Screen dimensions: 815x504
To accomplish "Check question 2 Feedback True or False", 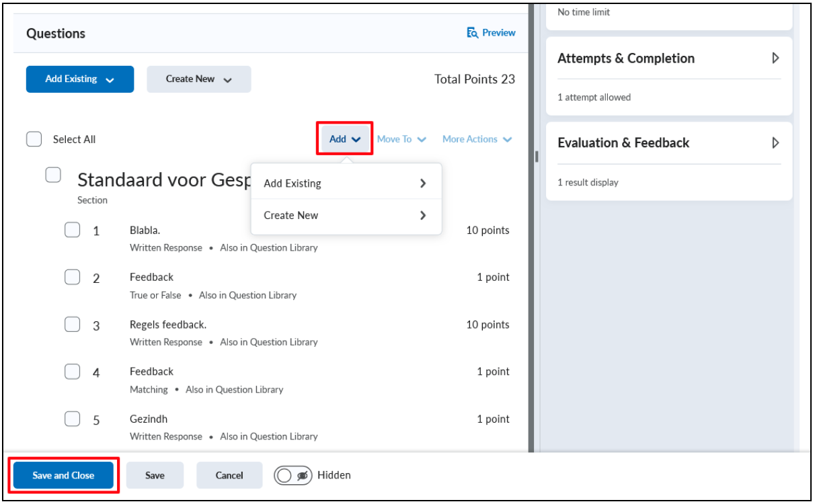I will [73, 277].
